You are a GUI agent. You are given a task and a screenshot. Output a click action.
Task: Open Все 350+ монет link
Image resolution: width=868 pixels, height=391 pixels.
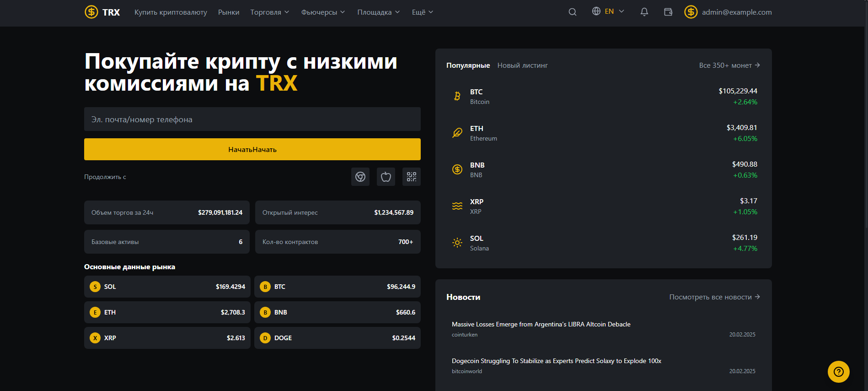(x=729, y=65)
